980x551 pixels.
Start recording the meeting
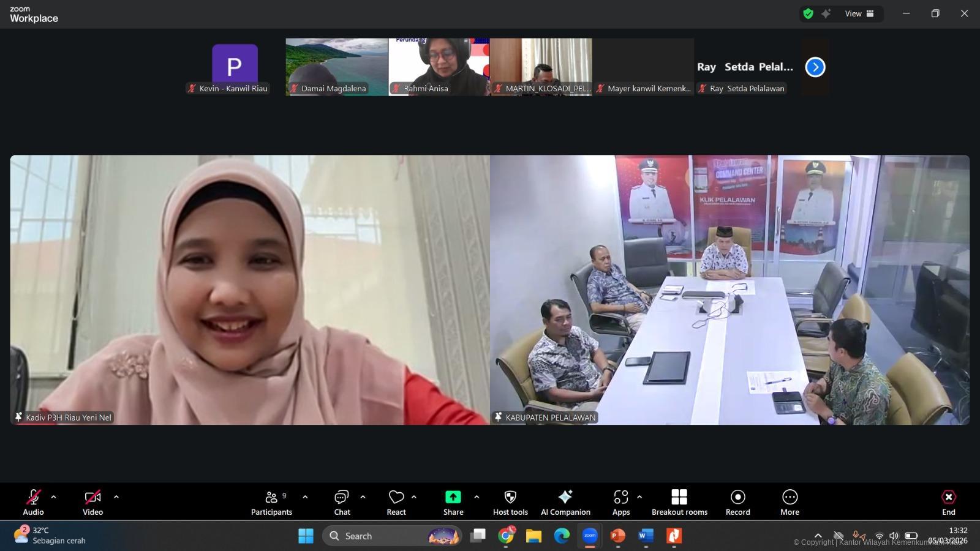pyautogui.click(x=737, y=502)
